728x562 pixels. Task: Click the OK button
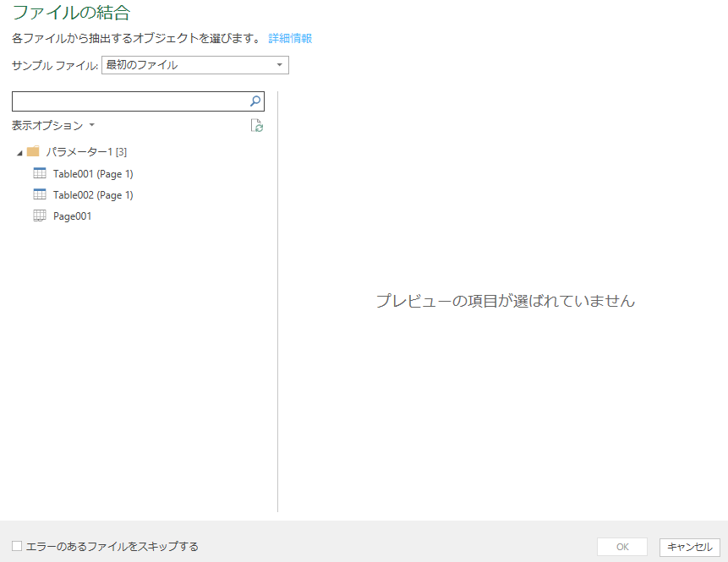coord(621,547)
